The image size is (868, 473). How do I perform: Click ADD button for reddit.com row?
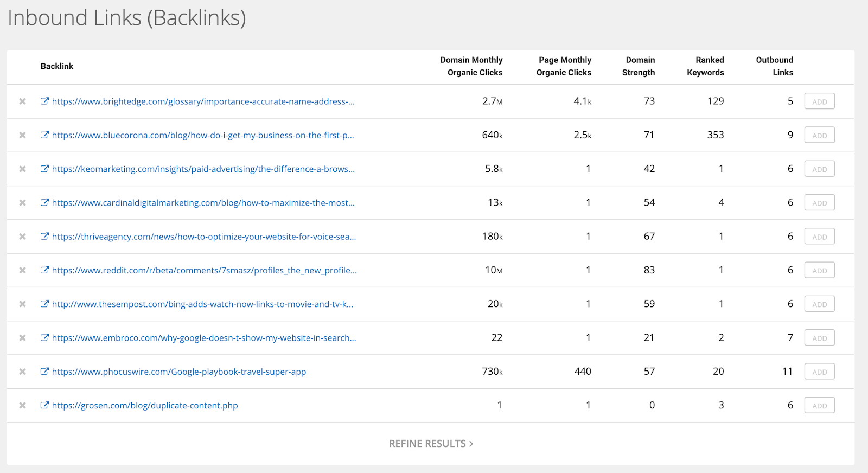(819, 270)
